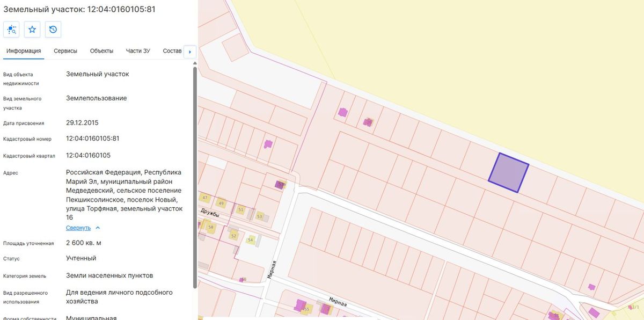Click the 'Адрес' field label
Screen dimensions: 644x320
11,173
